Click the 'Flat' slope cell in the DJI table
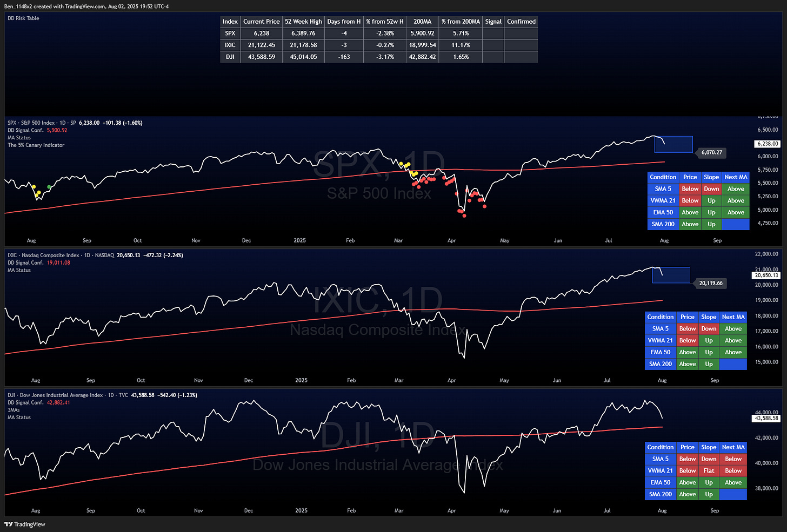Image resolution: width=787 pixels, height=532 pixels. [x=709, y=471]
